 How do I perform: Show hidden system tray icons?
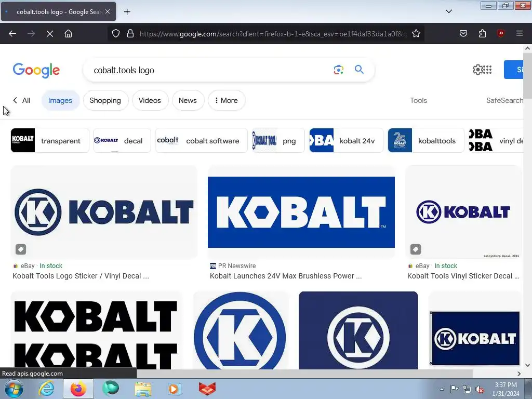click(x=442, y=389)
